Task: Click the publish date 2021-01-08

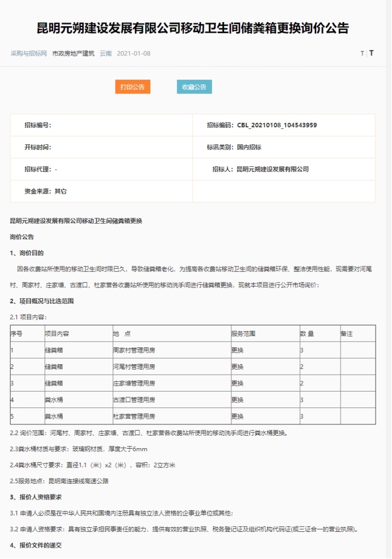Action: [133, 54]
